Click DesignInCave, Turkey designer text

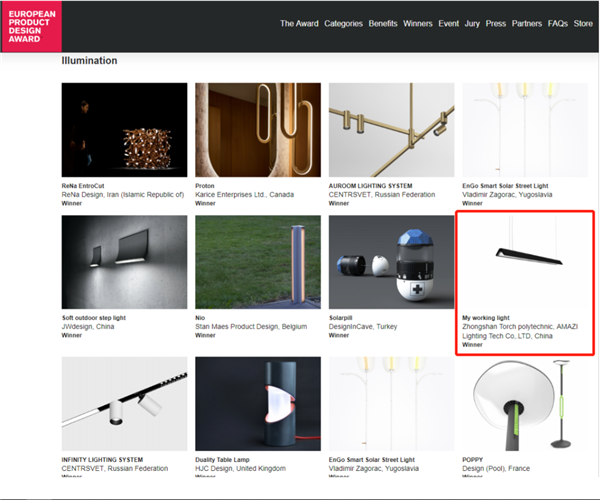tap(363, 327)
